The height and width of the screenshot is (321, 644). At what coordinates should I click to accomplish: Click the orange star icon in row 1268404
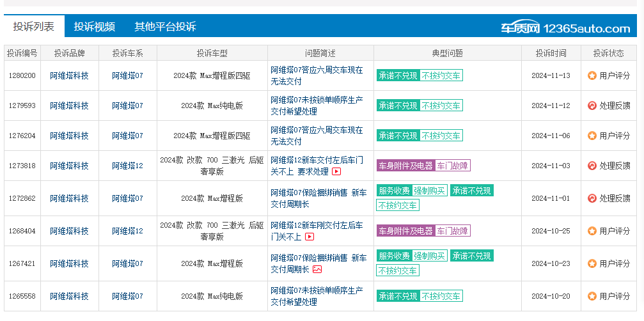(592, 231)
